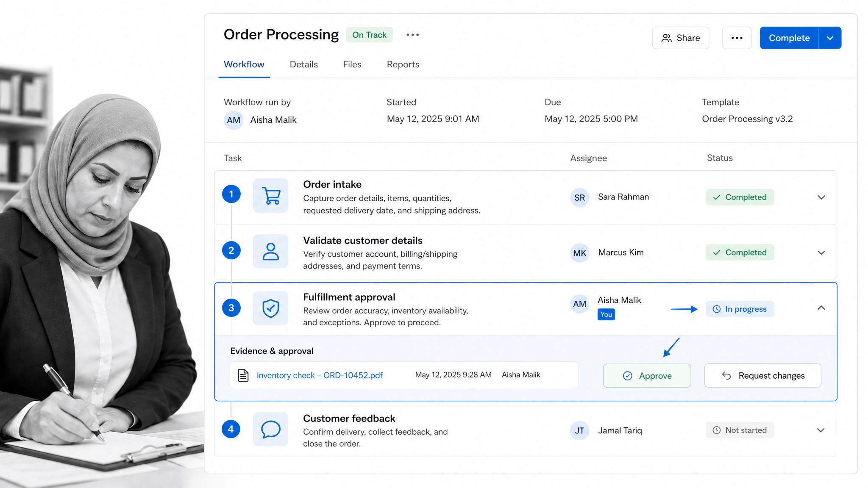Click step number 1 circle
The width and height of the screenshot is (868, 488).
click(231, 194)
